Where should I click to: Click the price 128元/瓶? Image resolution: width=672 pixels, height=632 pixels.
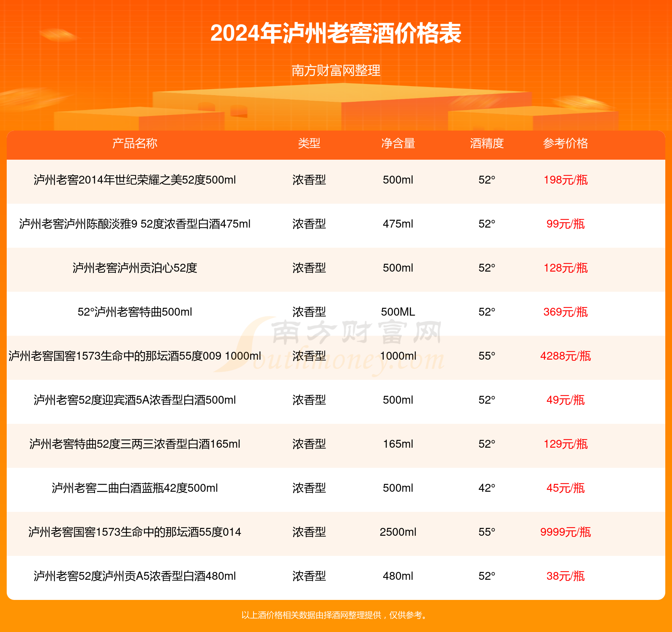[566, 268]
